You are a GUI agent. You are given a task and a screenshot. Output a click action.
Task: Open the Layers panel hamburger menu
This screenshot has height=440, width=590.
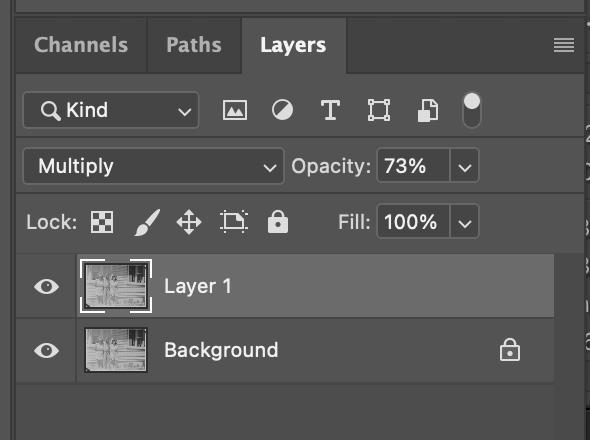point(564,45)
